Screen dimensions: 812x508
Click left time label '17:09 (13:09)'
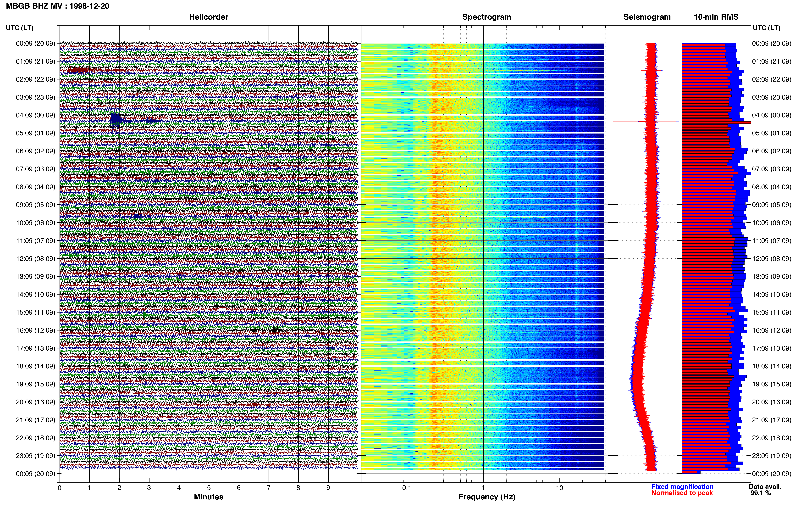36,348
